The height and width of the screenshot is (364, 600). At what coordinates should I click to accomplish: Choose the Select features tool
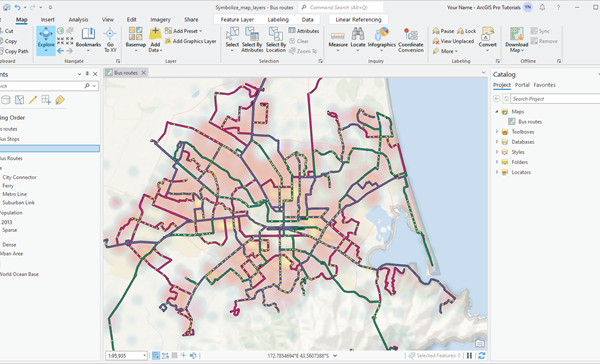pyautogui.click(x=232, y=40)
